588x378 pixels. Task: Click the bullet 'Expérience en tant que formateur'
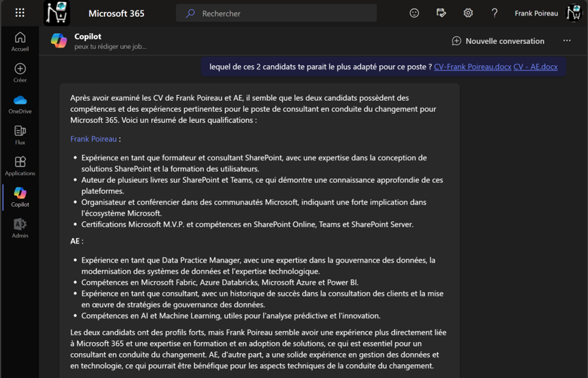(x=254, y=164)
